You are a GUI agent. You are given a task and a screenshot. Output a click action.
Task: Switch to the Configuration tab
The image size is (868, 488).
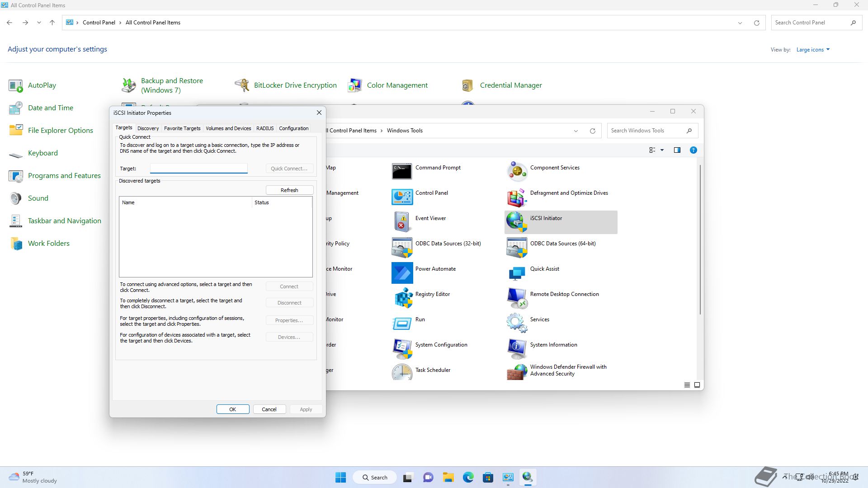click(293, 128)
